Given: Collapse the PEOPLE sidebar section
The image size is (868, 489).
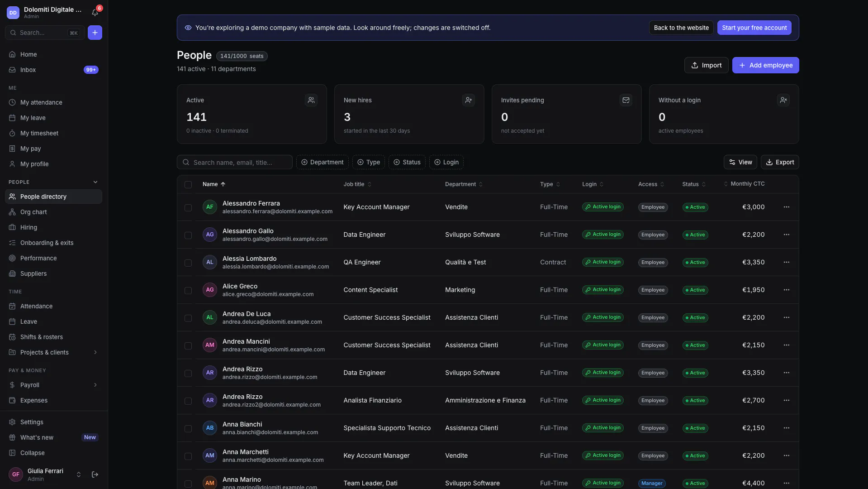Looking at the screenshot, I should pos(95,182).
